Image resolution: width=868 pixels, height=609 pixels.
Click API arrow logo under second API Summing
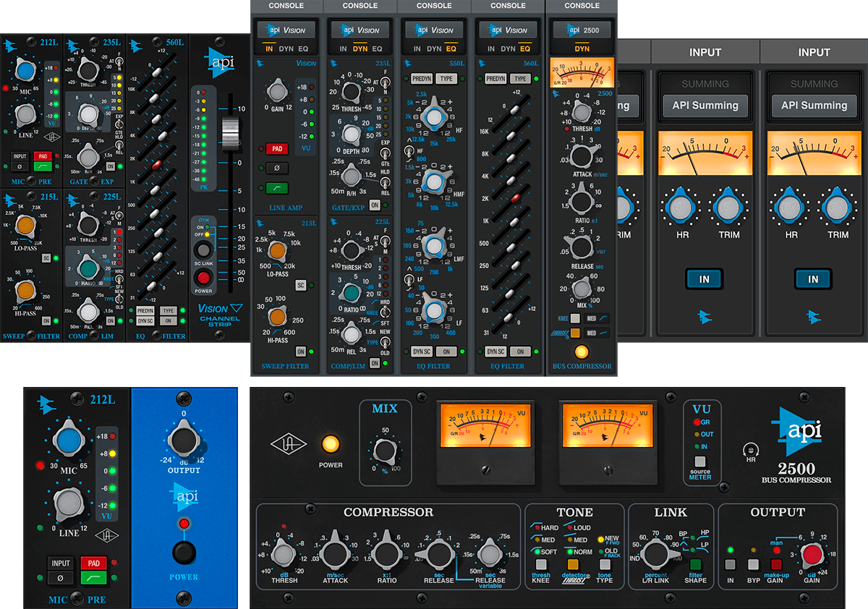pos(814,316)
